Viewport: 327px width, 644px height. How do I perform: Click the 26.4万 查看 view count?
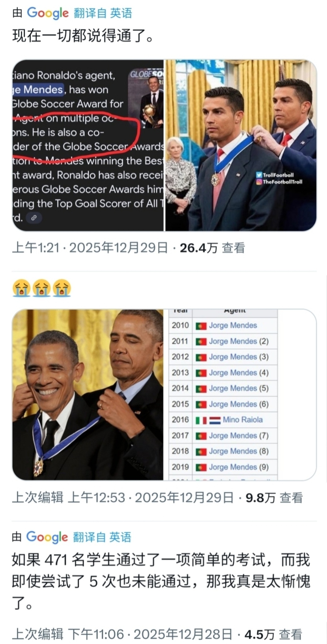pos(212,248)
